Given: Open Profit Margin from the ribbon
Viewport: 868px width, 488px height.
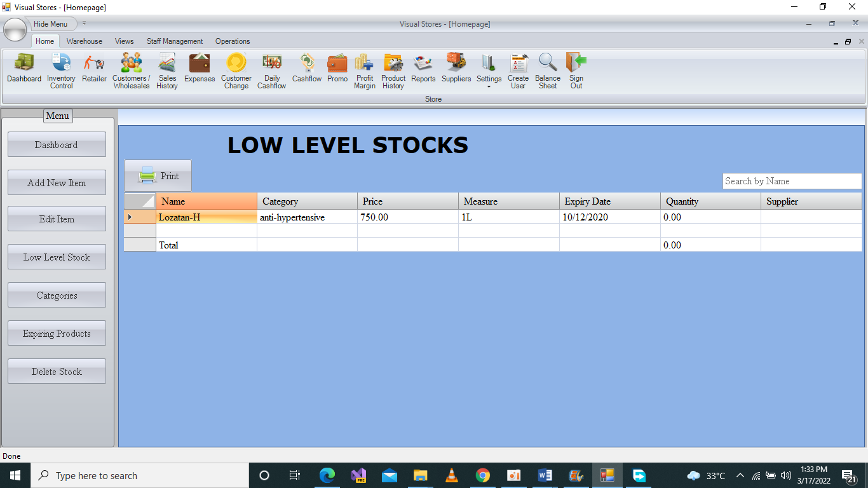Looking at the screenshot, I should (x=365, y=70).
